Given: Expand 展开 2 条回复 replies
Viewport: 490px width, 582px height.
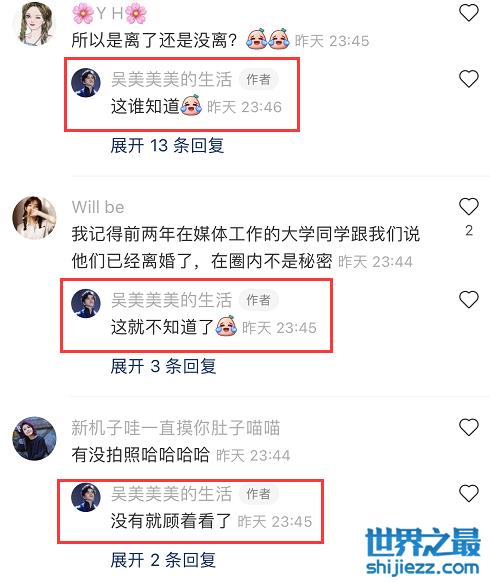Looking at the screenshot, I should [163, 559].
